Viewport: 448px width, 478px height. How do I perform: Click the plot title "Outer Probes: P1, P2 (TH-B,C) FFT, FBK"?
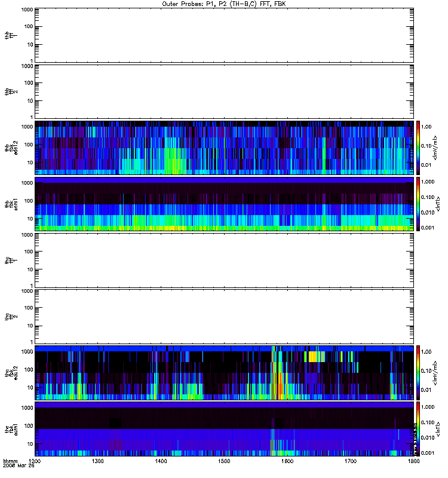[224, 4]
